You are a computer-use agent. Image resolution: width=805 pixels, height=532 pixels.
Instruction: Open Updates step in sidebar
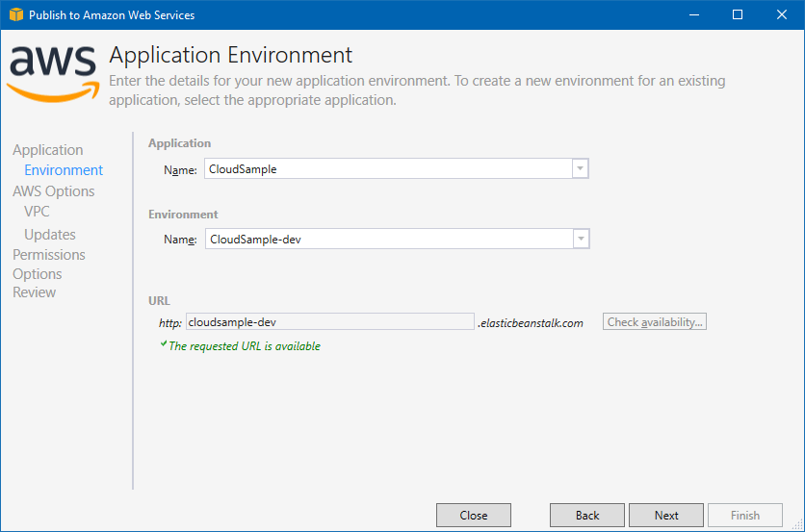tap(50, 235)
